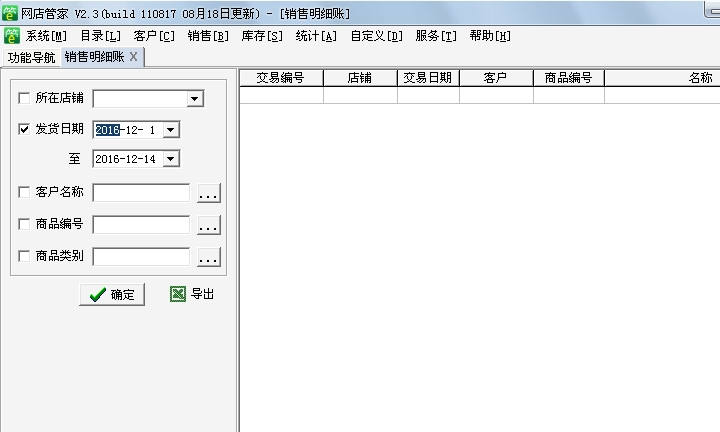Click the 名称 column header
Screen dimensions: 720x432
[x=662, y=78]
